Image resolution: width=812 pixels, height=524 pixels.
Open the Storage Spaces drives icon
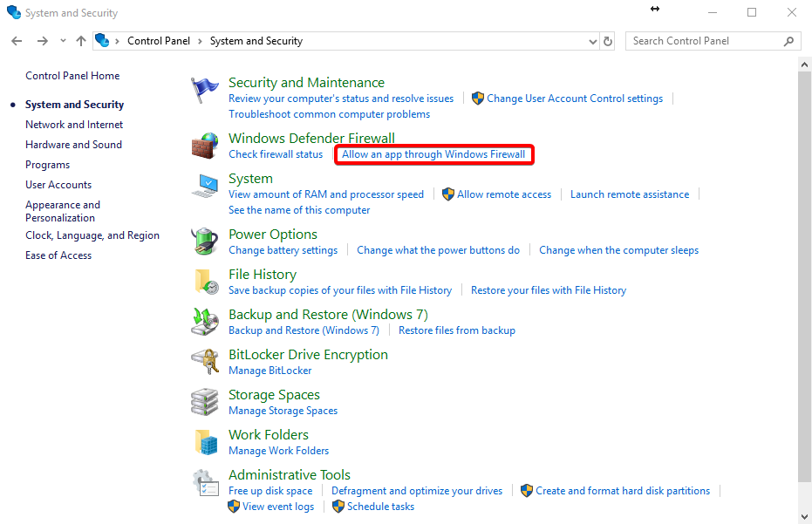[205, 402]
